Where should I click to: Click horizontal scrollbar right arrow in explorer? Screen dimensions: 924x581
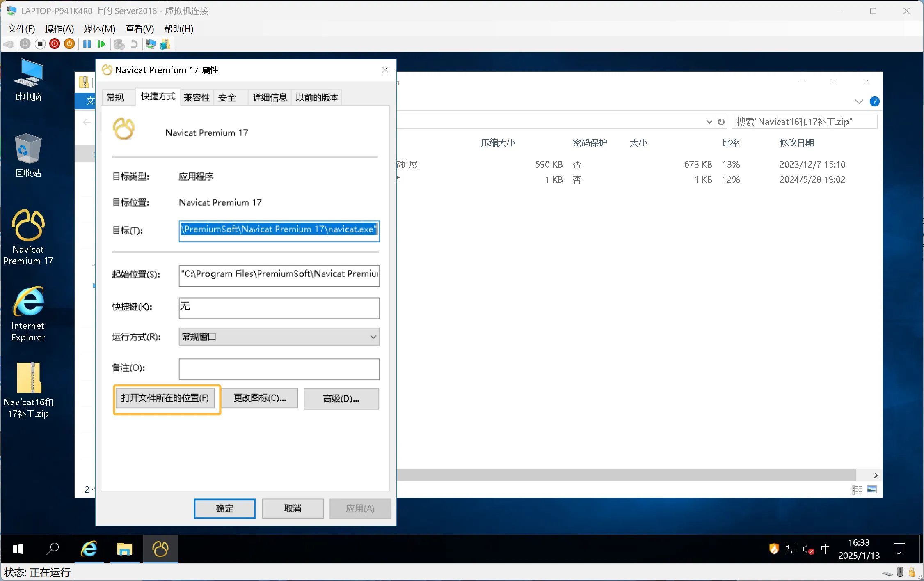click(x=876, y=475)
